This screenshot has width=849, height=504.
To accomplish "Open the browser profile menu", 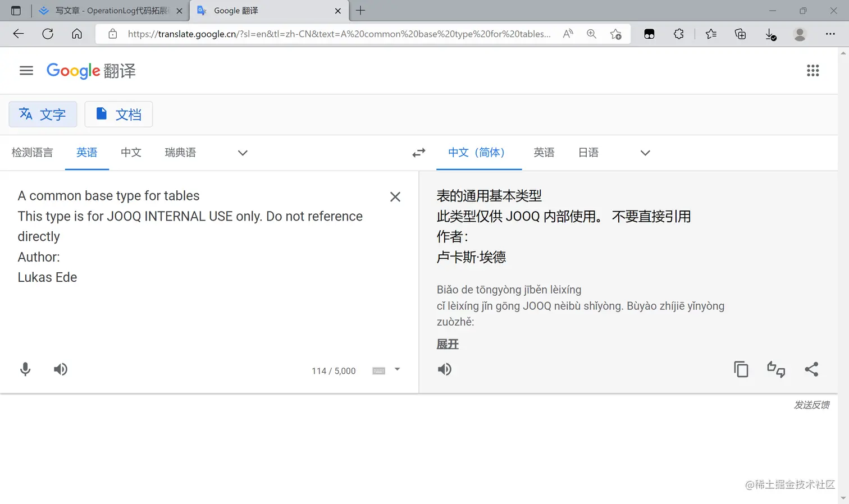I will point(800,34).
